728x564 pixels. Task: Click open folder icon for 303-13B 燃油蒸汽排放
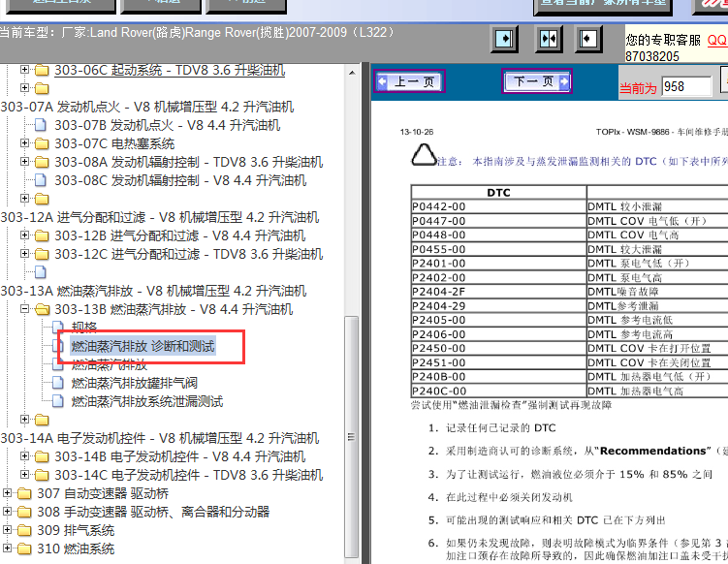pyautogui.click(x=42, y=309)
